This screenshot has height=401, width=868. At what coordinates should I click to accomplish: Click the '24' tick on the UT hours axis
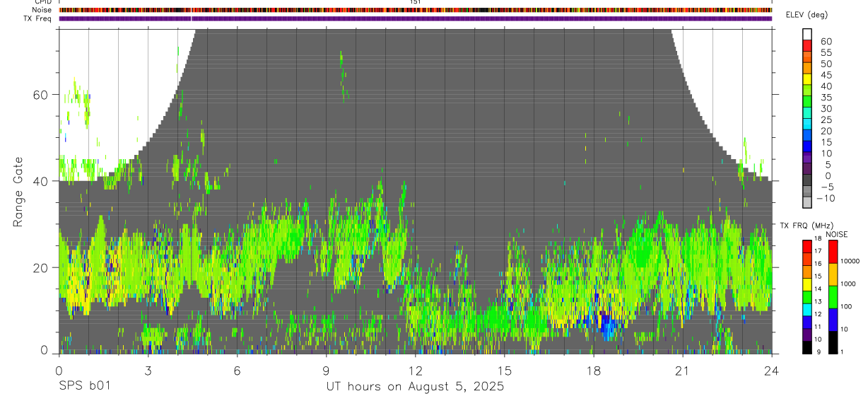pyautogui.click(x=772, y=370)
